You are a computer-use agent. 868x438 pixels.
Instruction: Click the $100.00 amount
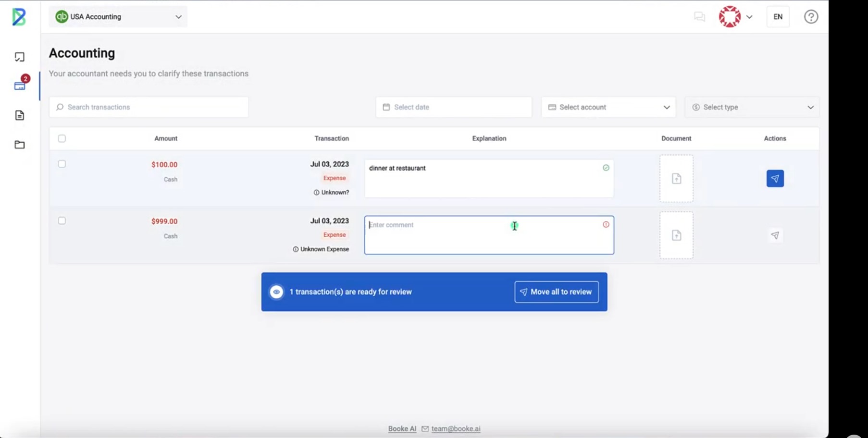[x=164, y=165]
